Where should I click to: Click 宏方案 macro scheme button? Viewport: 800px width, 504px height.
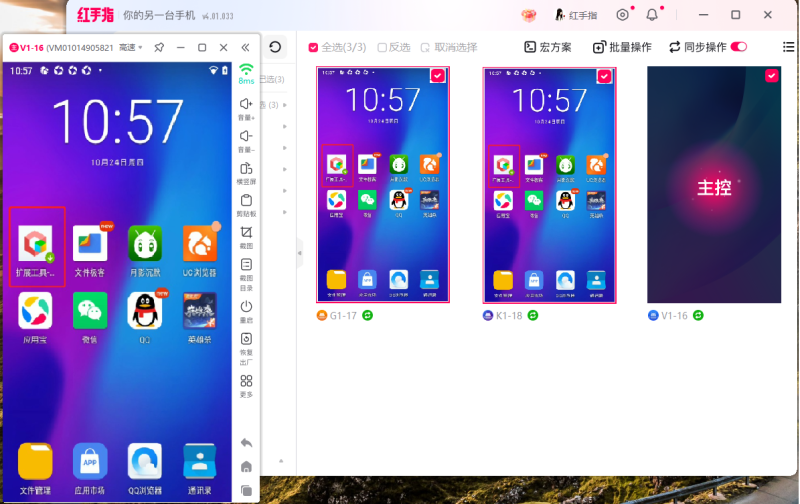(548, 47)
